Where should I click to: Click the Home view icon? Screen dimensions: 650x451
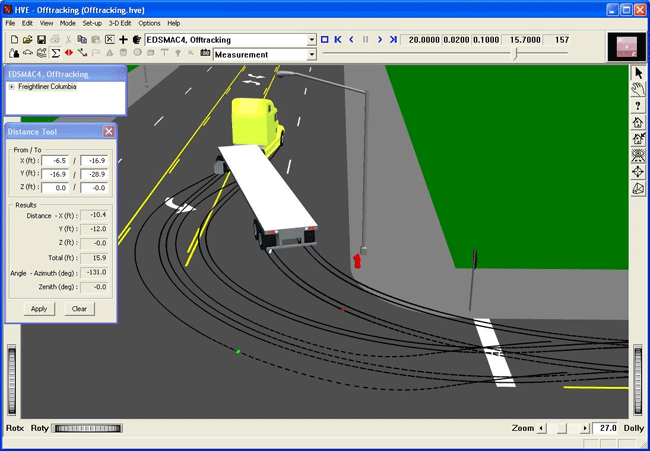(x=639, y=122)
